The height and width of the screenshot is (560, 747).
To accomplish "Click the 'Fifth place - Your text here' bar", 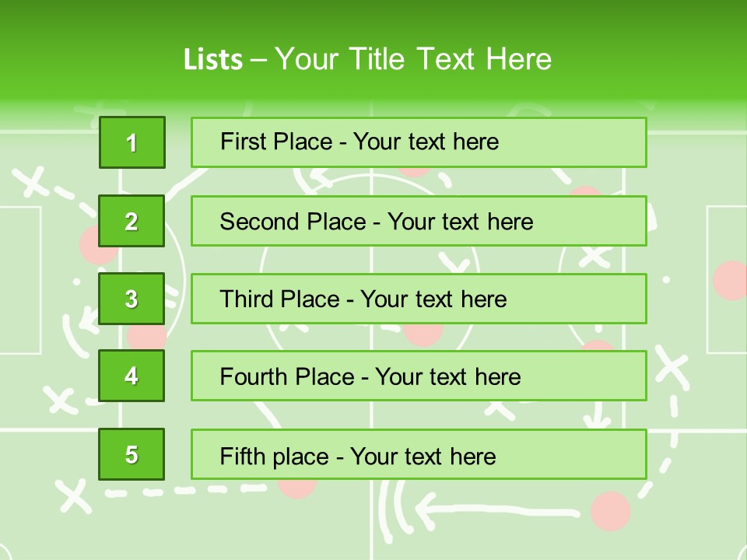I will point(419,455).
